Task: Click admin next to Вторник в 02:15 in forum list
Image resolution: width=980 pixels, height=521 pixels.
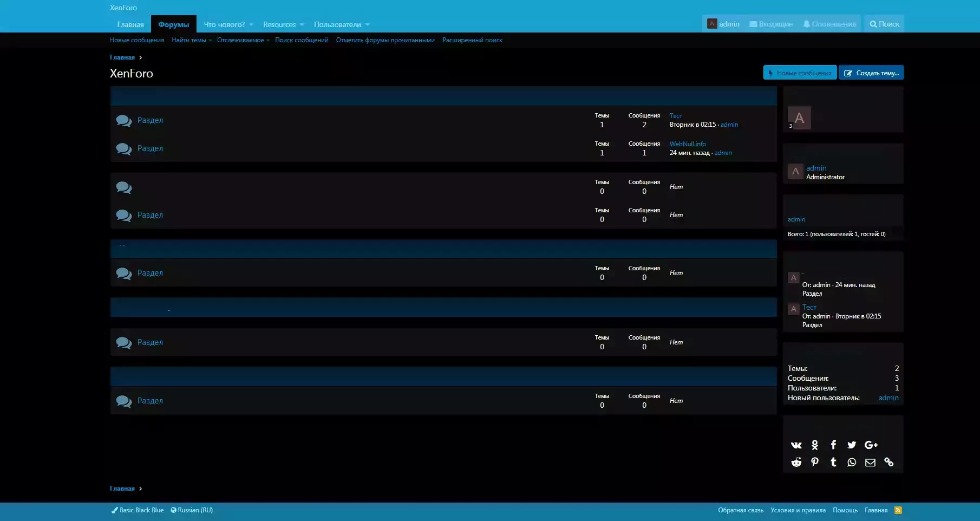Action: click(x=729, y=125)
